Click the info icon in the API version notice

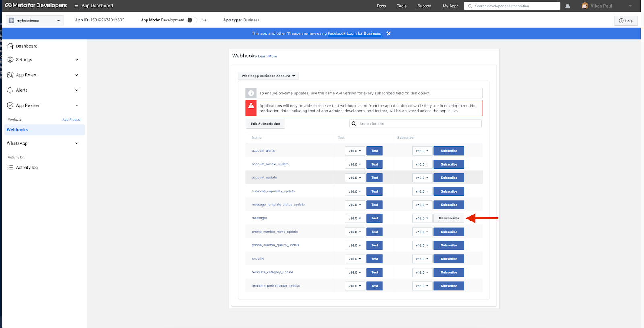coord(251,93)
